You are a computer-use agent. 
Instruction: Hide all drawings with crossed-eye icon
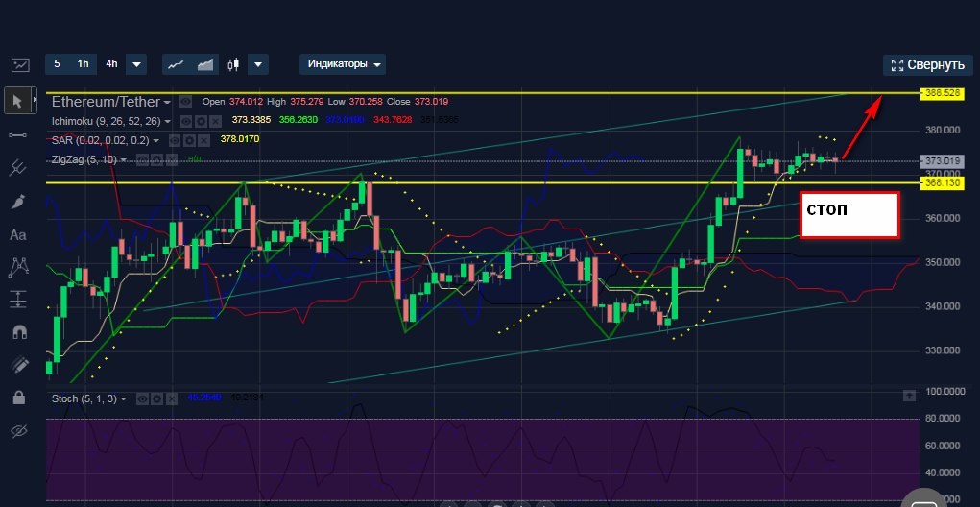click(19, 431)
